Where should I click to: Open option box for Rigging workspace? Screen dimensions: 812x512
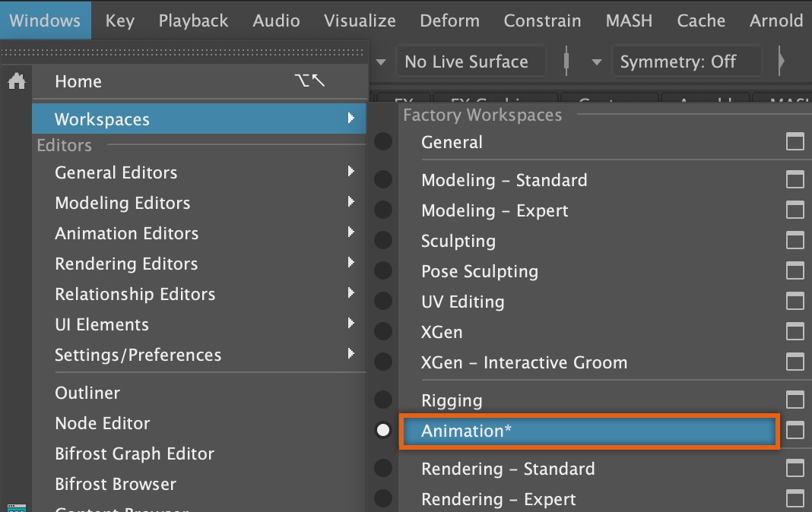795,400
